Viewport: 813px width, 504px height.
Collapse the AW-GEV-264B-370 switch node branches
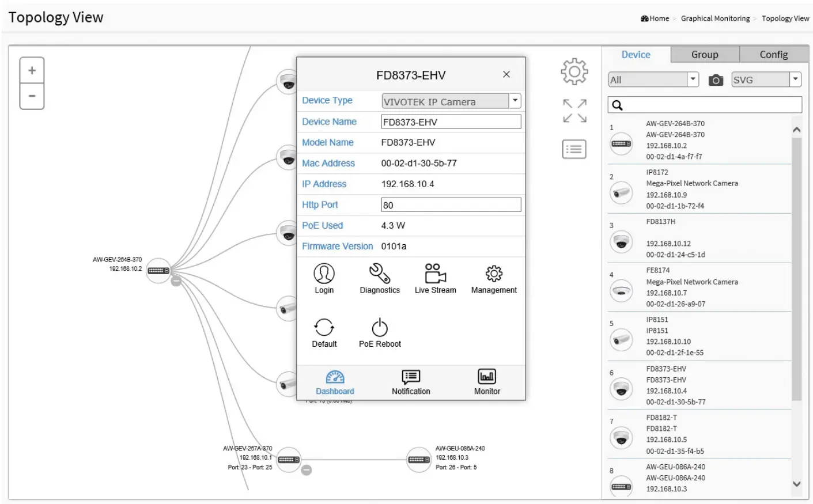pyautogui.click(x=176, y=281)
